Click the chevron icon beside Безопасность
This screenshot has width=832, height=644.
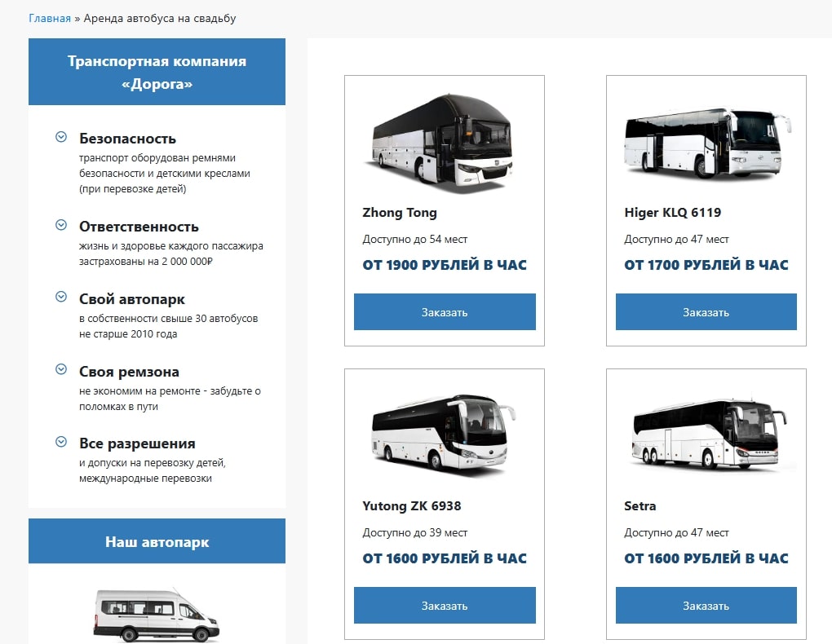61,137
